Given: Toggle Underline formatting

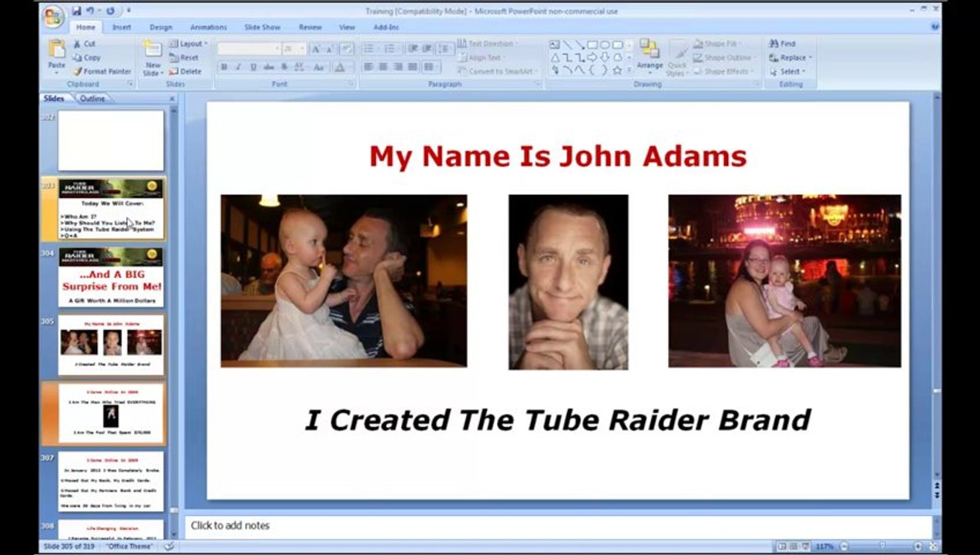Looking at the screenshot, I should 253,67.
